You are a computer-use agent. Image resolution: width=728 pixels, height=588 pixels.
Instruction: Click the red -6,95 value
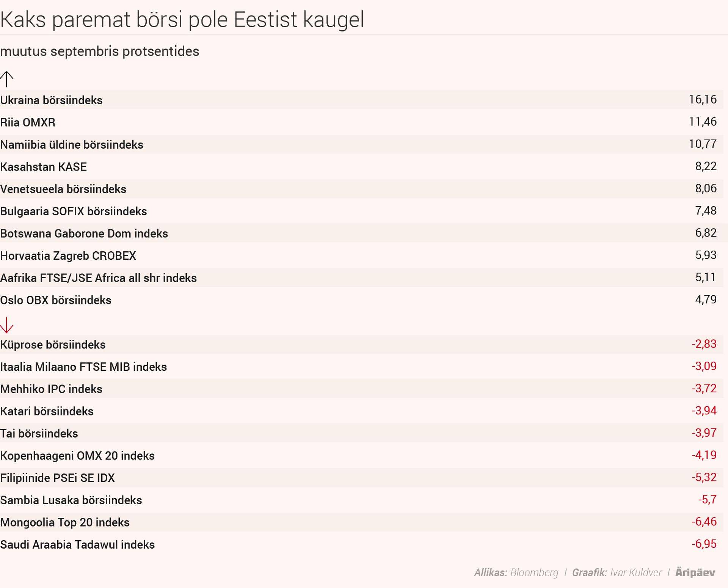tap(704, 544)
